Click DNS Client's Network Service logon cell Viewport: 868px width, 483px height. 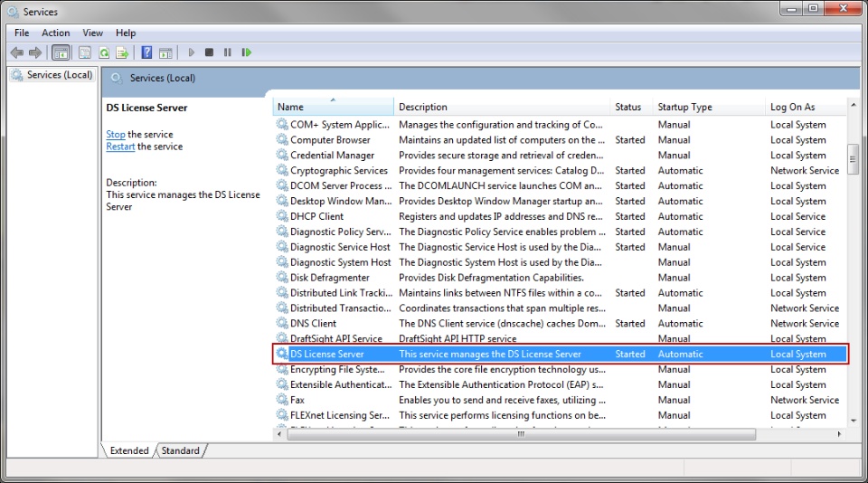[805, 323]
